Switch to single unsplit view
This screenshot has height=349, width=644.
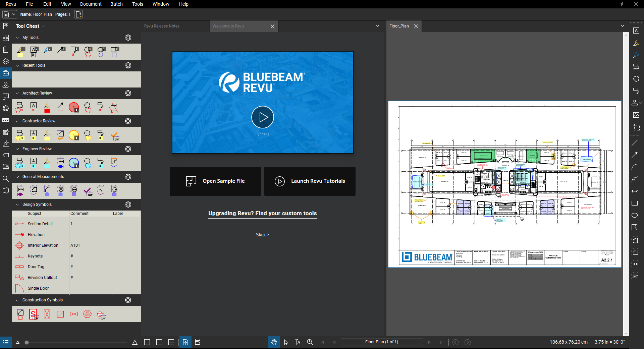tap(147, 342)
